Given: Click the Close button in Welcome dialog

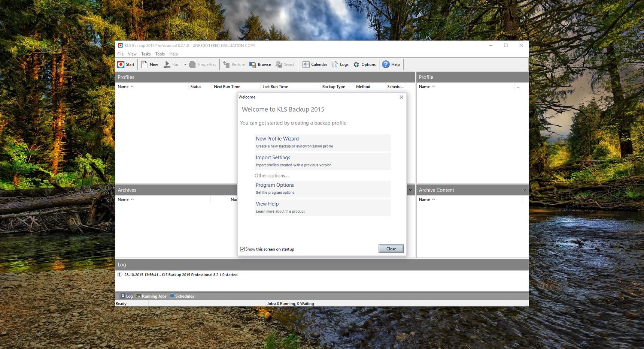Looking at the screenshot, I should (391, 249).
